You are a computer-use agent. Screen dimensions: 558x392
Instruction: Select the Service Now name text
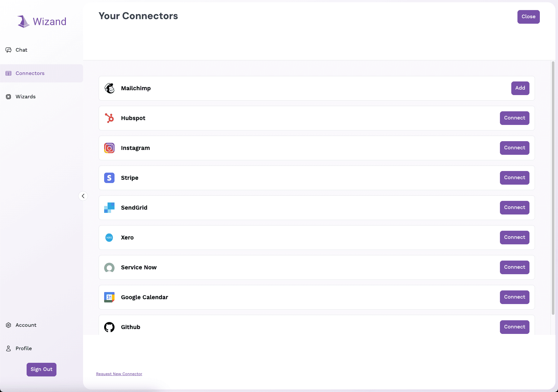click(139, 267)
